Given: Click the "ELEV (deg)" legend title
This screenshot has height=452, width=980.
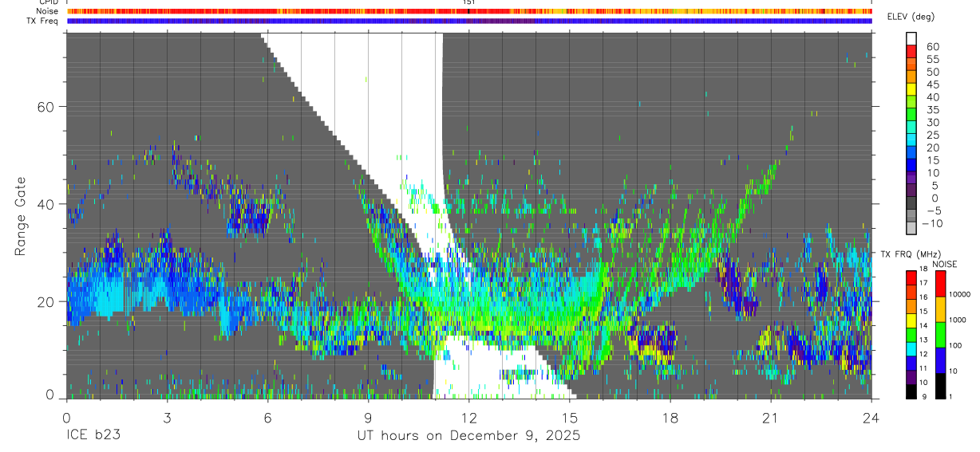Looking at the screenshot, I should click(911, 16).
